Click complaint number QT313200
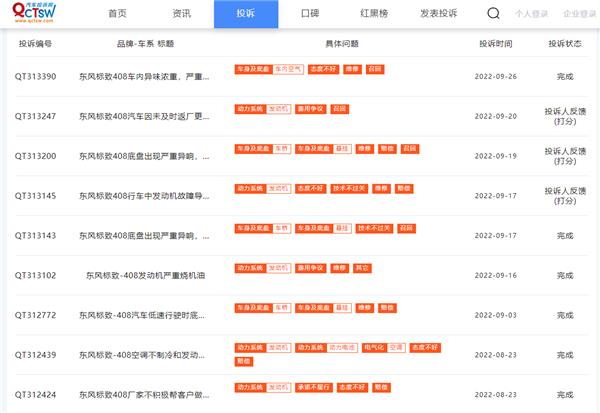Screen dimensions: 600x413 (36, 156)
